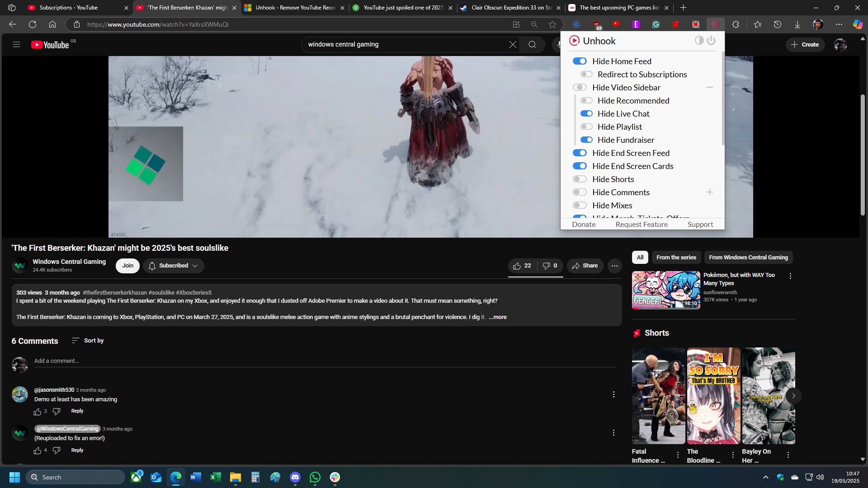The image size is (868, 488).
Task: Turn off Hide Fundraiser switch
Action: (x=586, y=140)
